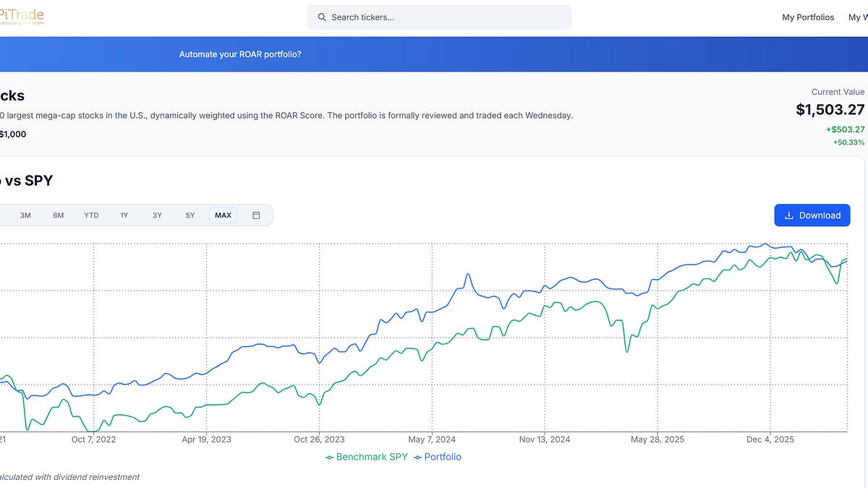Click the Dec 4, 2025 axis label

tap(770, 439)
